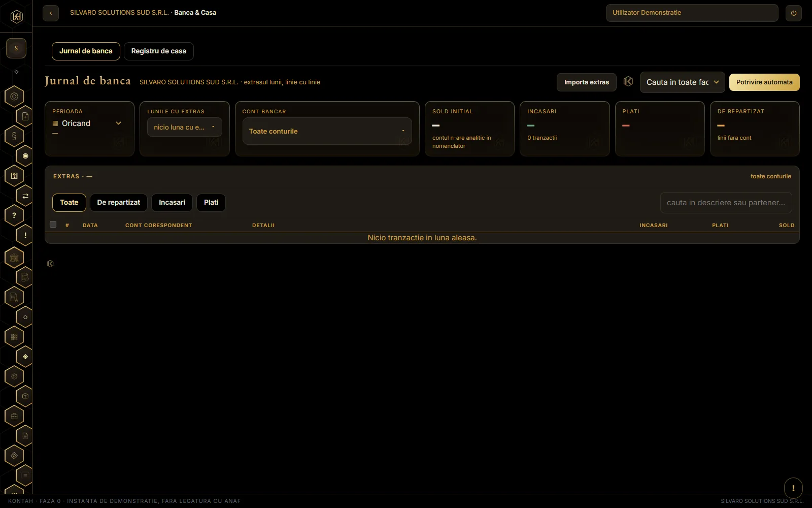
Task: Open the briefcase hexagon in the sidebar
Action: [x=14, y=416]
